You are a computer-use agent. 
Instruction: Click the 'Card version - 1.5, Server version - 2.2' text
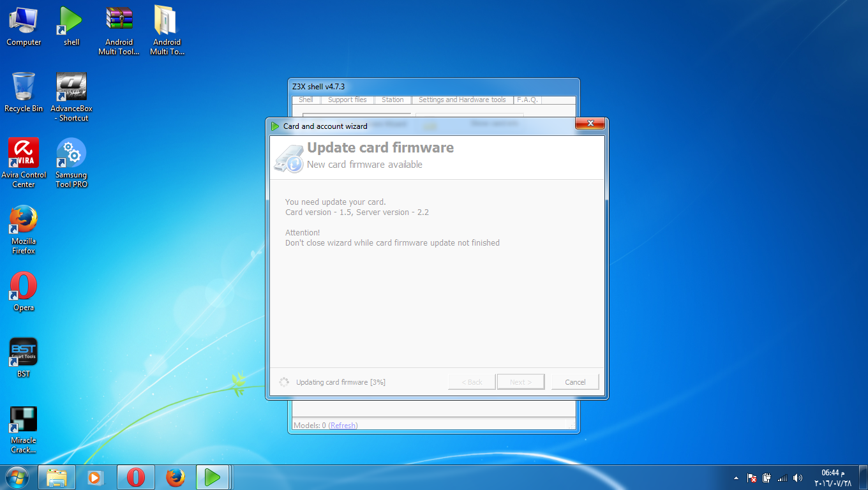[357, 212]
